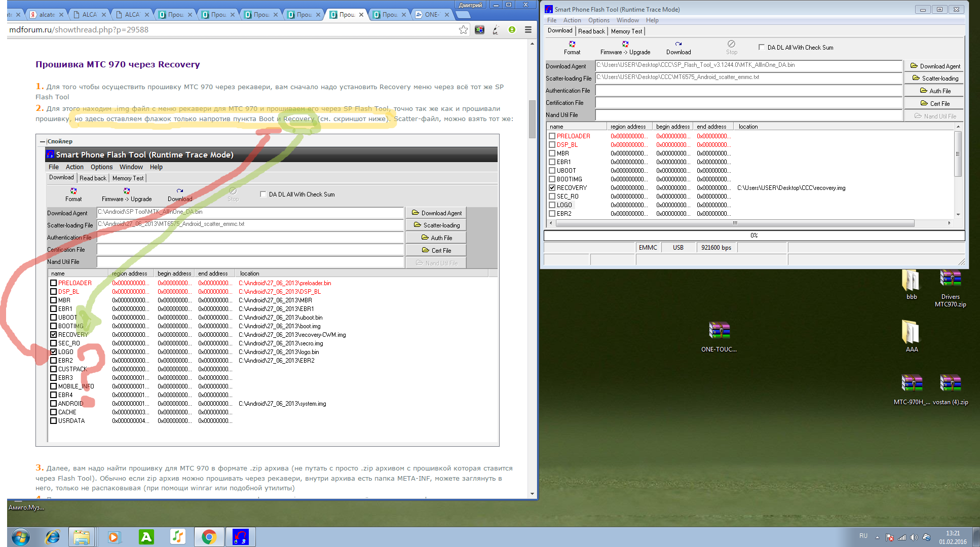Open Google Chrome from the taskbar

tap(209, 536)
